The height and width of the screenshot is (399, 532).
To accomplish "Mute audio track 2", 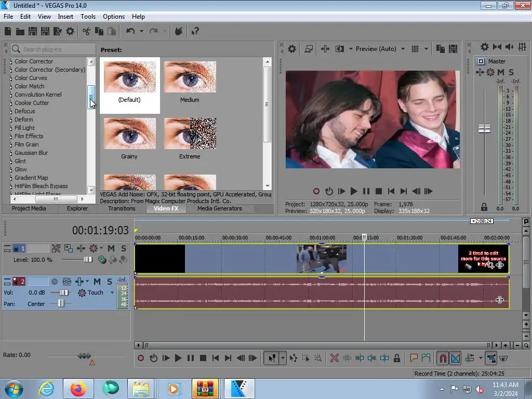I will point(97,281).
